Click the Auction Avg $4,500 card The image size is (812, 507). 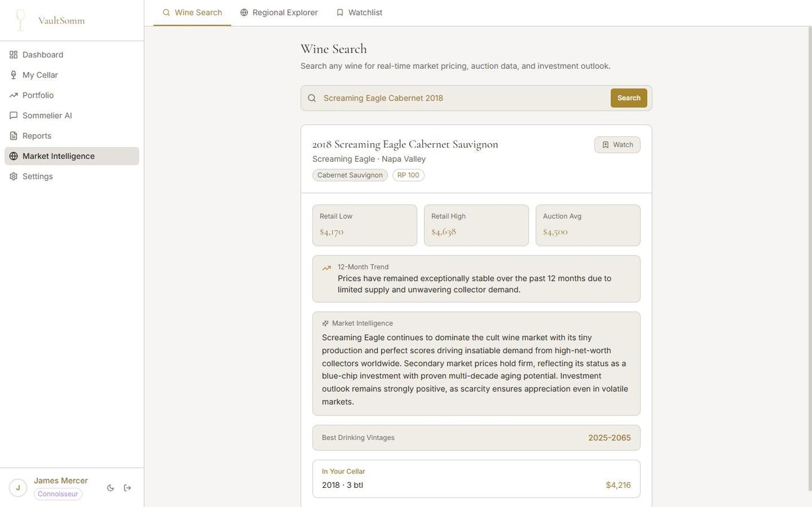(588, 226)
